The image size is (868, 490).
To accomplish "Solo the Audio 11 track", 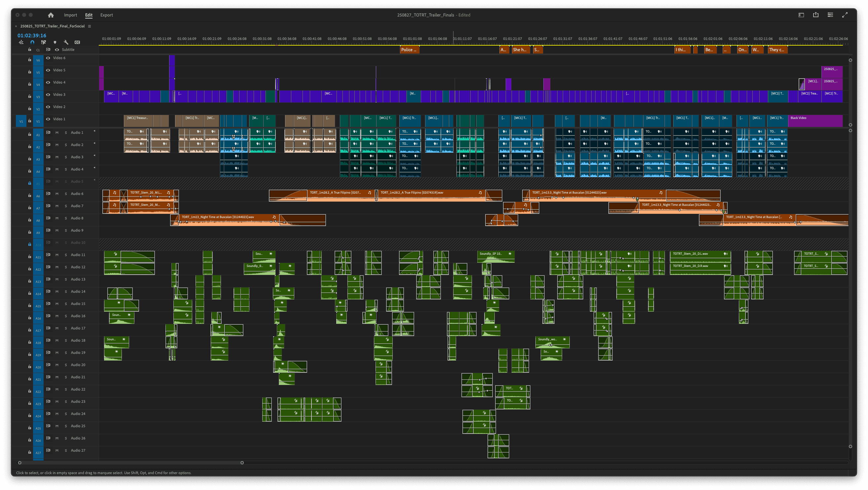I will 66,255.
